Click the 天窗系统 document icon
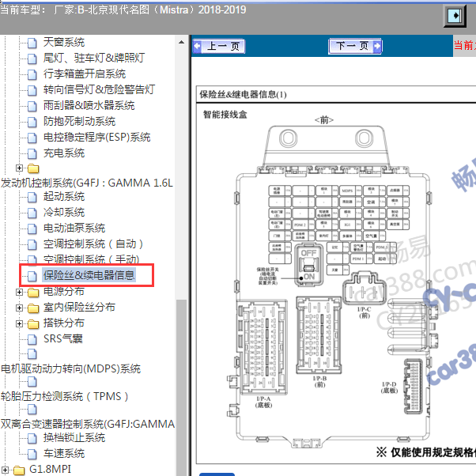 [32, 43]
